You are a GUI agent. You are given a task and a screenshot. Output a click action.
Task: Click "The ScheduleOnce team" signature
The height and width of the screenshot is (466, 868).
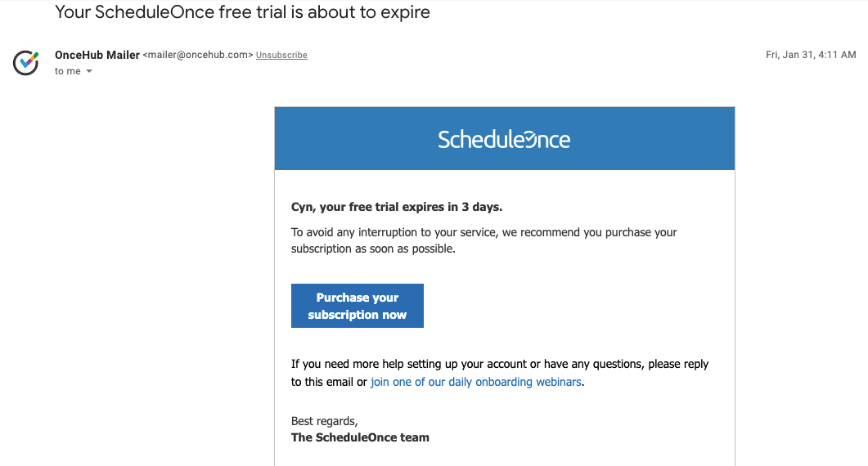tap(360, 437)
